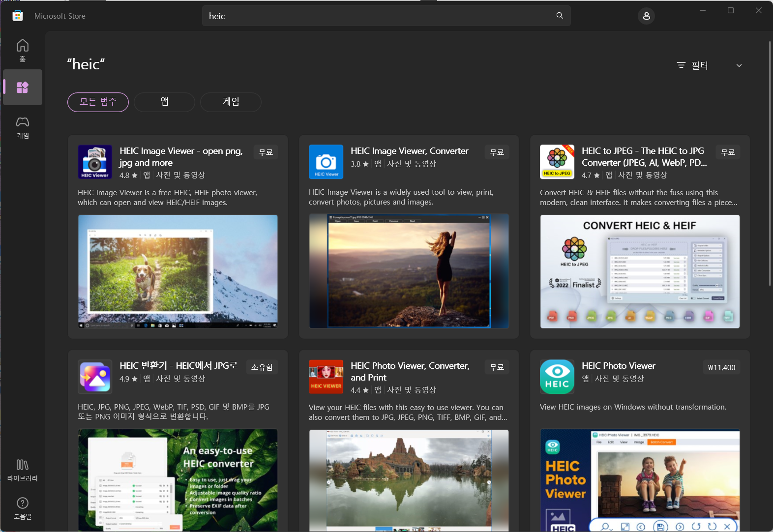Minimize the Microsoft Store window
This screenshot has height=532, width=773.
[x=703, y=10]
